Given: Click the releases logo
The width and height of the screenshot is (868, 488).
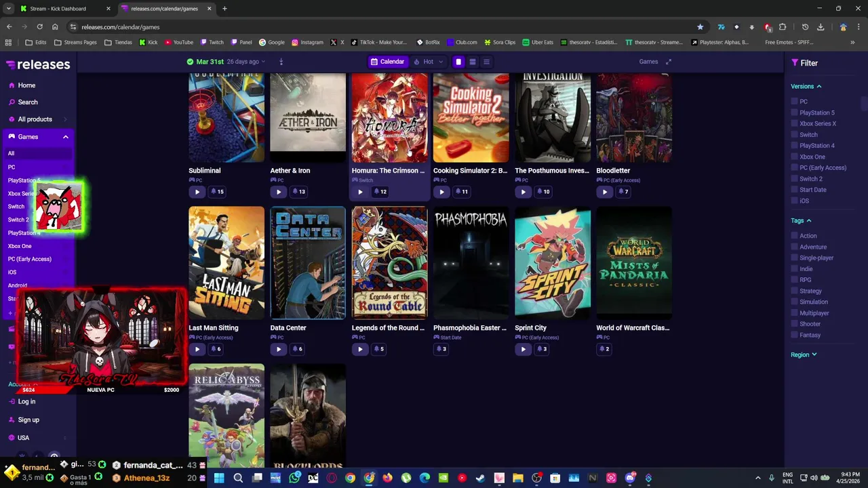Looking at the screenshot, I should tap(38, 64).
